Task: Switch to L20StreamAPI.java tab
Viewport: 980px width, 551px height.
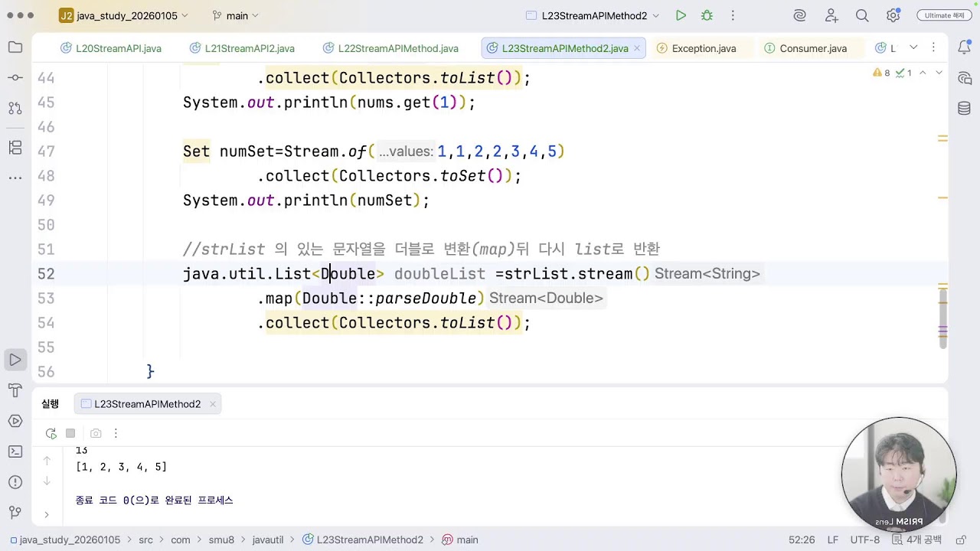Action: (x=111, y=48)
